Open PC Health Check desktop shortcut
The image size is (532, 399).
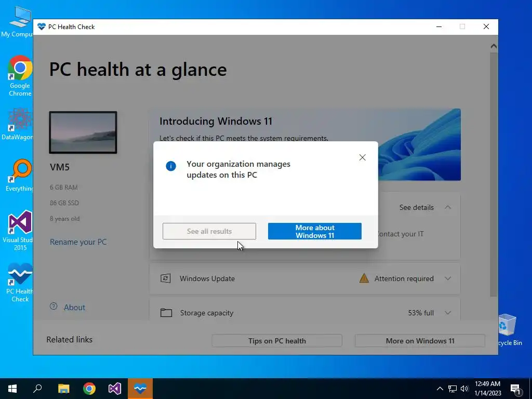20,283
